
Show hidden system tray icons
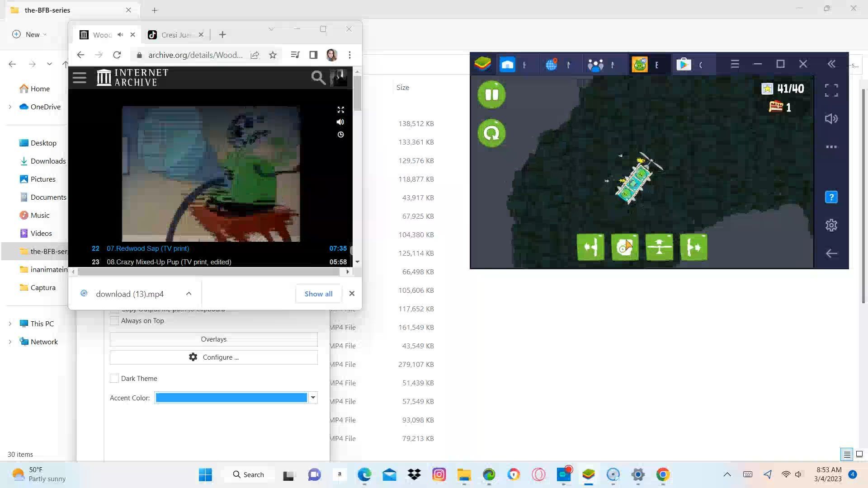pyautogui.click(x=727, y=474)
